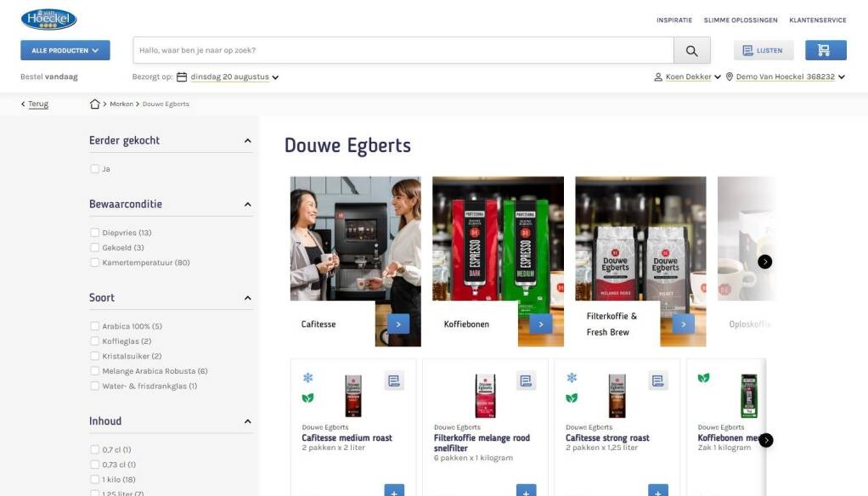Focus the product search field
This screenshot has width=868, height=496.
(403, 50)
